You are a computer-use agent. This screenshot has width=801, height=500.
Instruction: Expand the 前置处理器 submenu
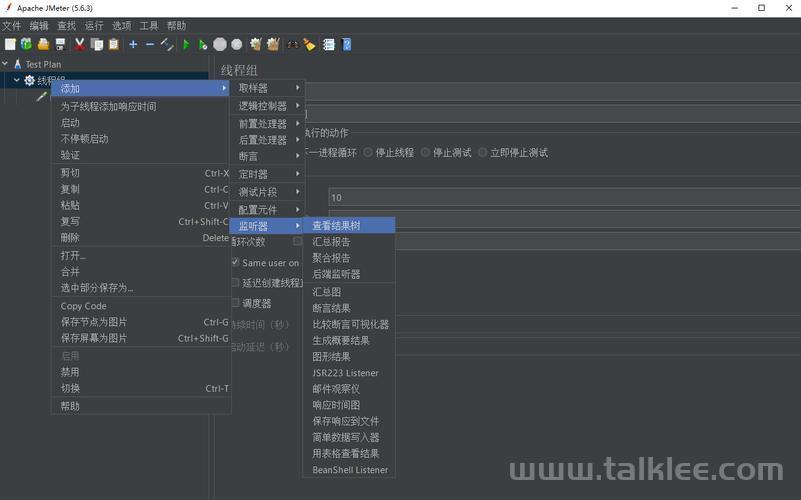pos(268,124)
